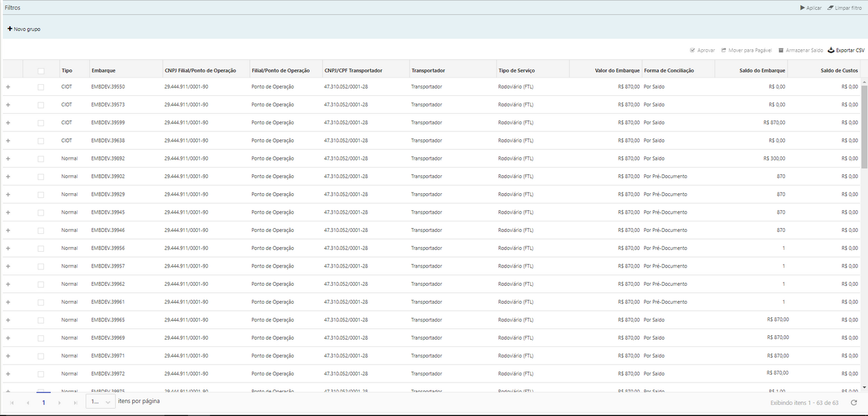Sort by the Embarque column header

pos(104,71)
